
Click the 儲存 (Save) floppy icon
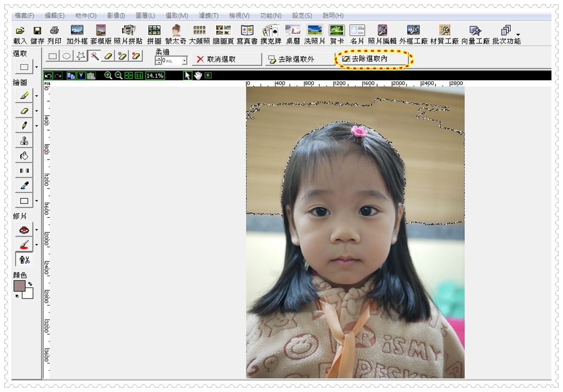(37, 35)
